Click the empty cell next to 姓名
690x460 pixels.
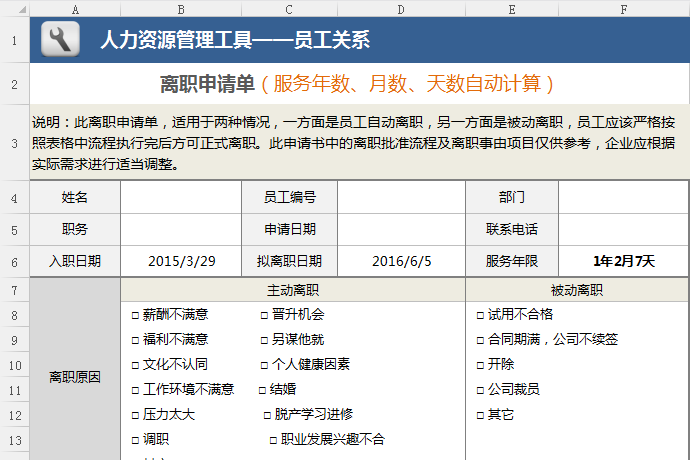pyautogui.click(x=181, y=197)
